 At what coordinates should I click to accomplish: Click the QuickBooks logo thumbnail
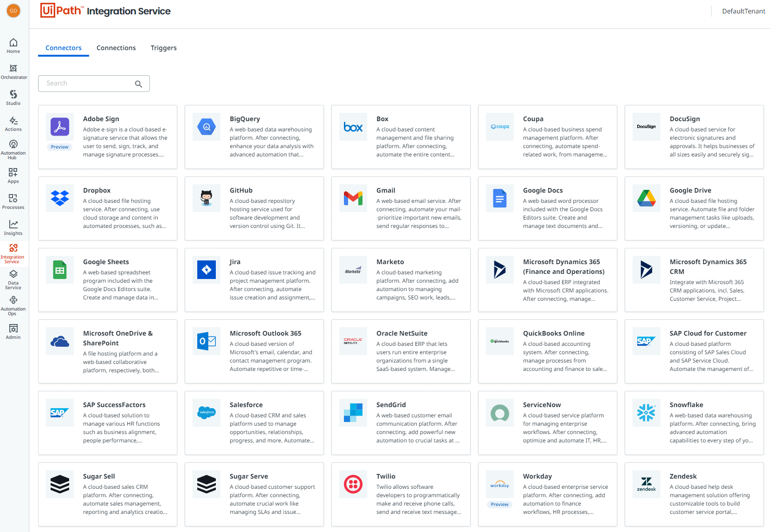(500, 341)
